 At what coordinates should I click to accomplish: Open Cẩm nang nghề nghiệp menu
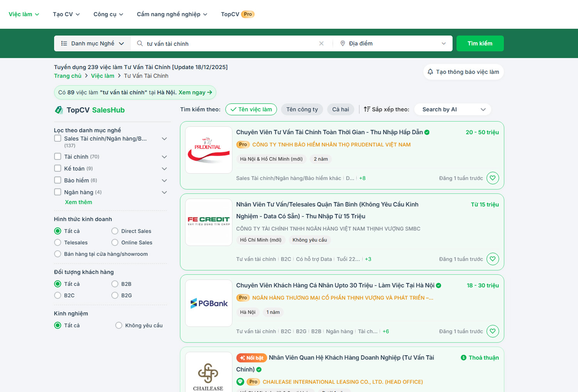pos(172,14)
